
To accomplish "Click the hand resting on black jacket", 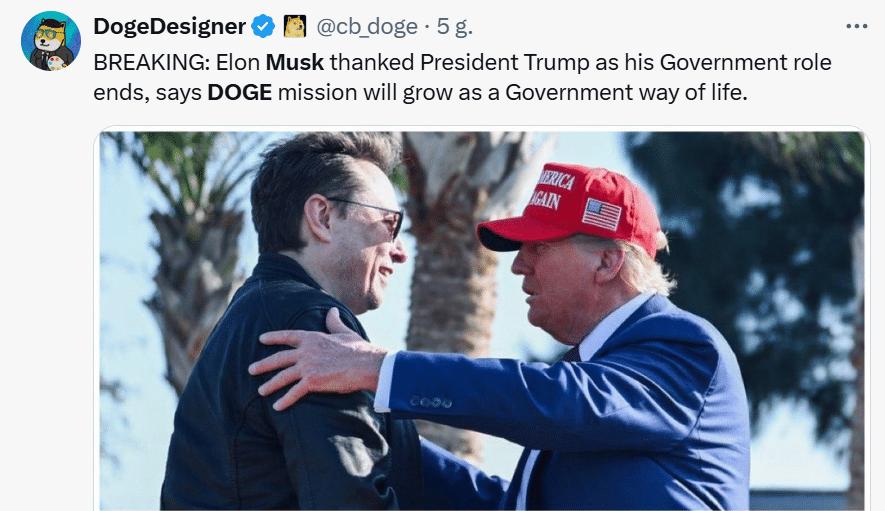I will coord(318,359).
